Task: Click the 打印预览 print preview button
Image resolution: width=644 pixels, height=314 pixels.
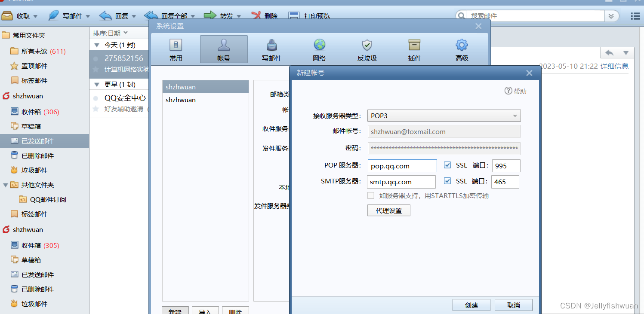Action: [309, 16]
